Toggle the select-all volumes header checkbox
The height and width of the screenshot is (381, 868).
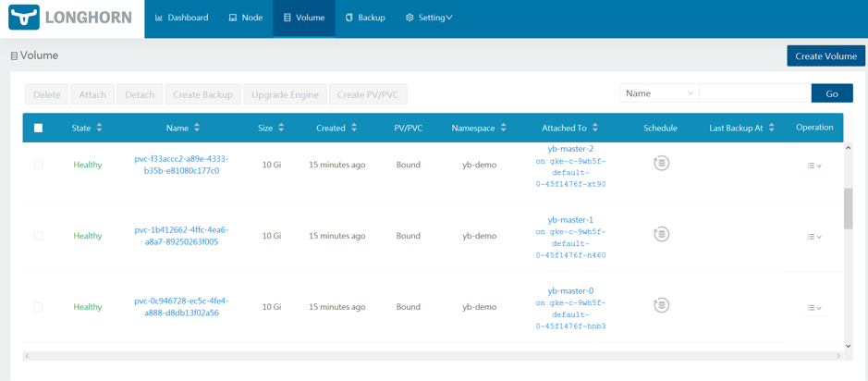click(38, 128)
